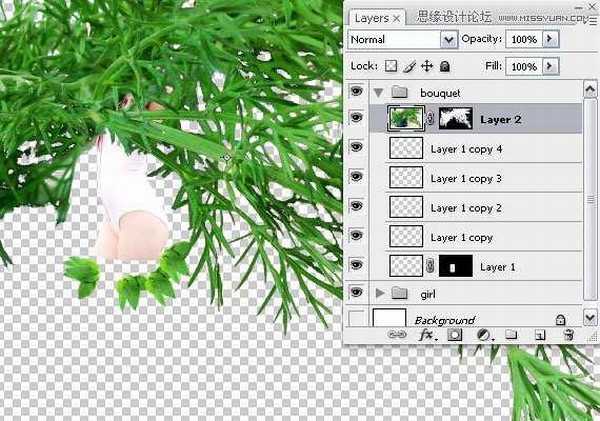The height and width of the screenshot is (421, 600).
Task: Create a new layer icon
Action: pyautogui.click(x=539, y=336)
